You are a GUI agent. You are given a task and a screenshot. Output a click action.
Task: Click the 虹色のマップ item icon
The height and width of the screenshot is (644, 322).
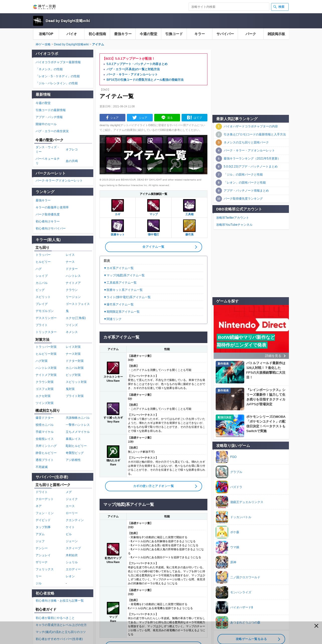(x=113, y=549)
